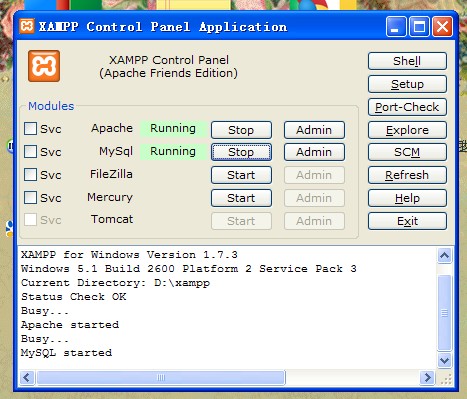Click the XAMPP title bar icon
Viewport: 467px width, 399px height.
(x=27, y=26)
